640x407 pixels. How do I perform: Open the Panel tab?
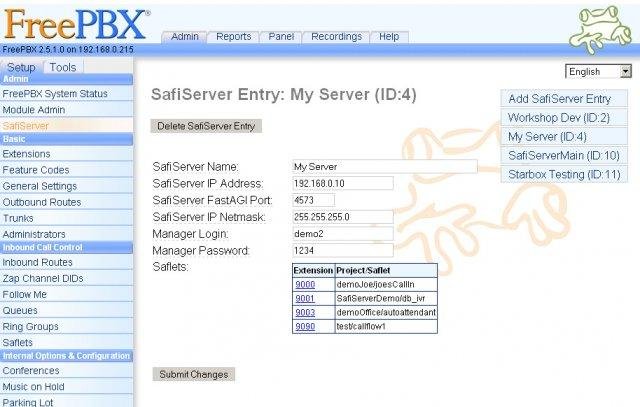coord(281,37)
